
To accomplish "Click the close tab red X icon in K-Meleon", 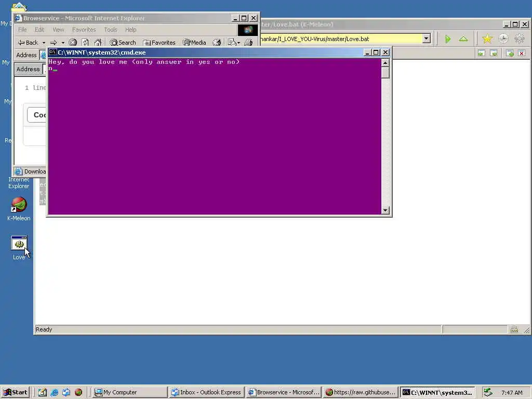I will point(522,53).
